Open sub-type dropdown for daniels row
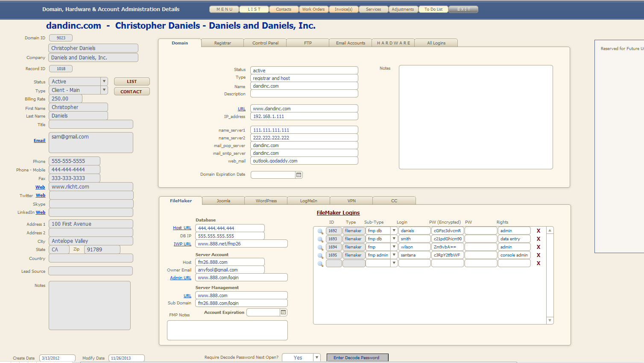The height and width of the screenshot is (363, 644). point(394,230)
